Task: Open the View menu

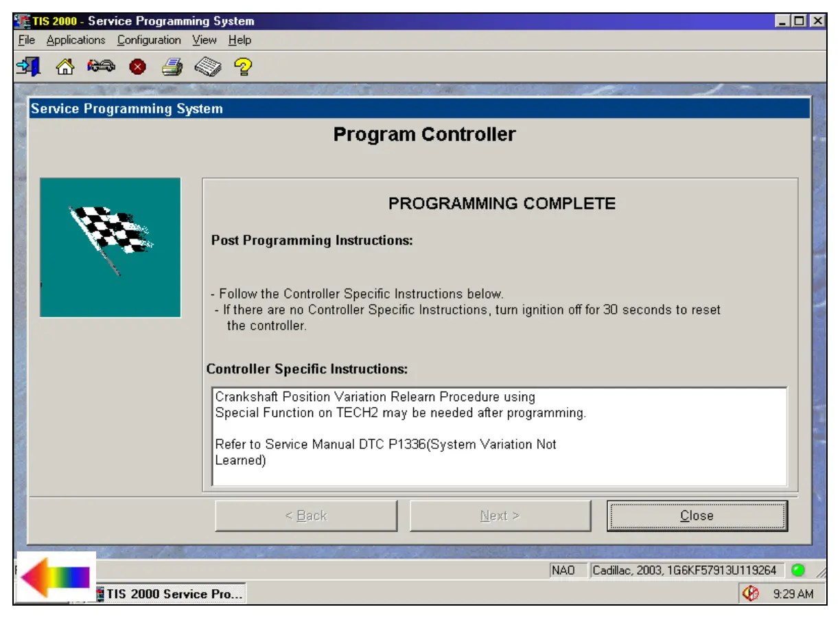Action: click(205, 40)
